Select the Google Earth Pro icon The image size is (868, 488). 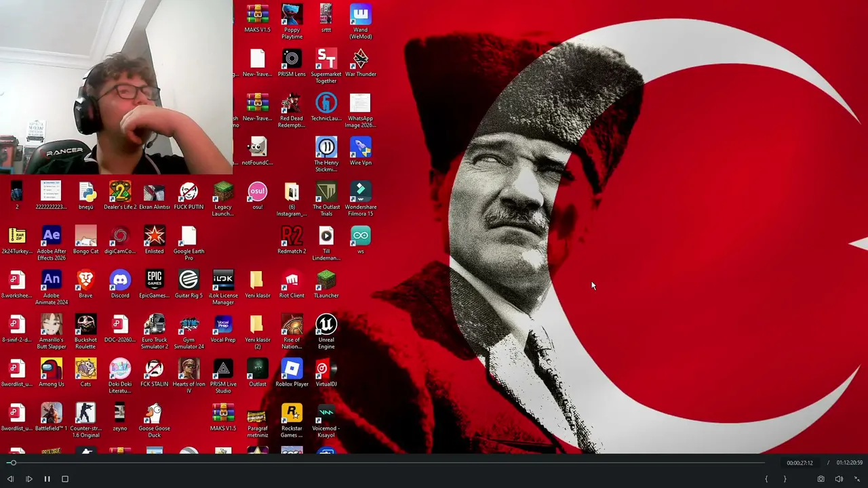tap(189, 243)
